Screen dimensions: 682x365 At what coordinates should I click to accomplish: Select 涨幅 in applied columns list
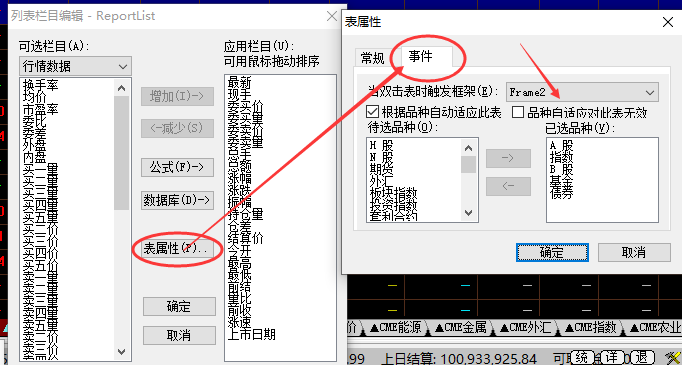point(239,179)
